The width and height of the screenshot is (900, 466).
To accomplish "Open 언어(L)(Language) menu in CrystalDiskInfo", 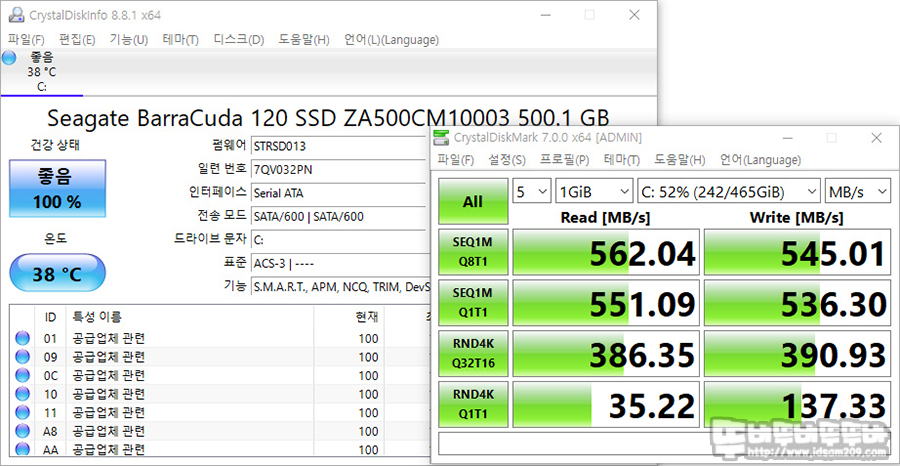I will pyautogui.click(x=391, y=40).
